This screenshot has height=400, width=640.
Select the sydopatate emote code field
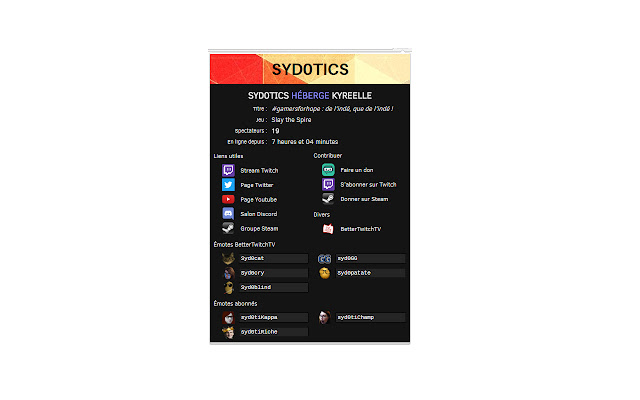click(370, 273)
